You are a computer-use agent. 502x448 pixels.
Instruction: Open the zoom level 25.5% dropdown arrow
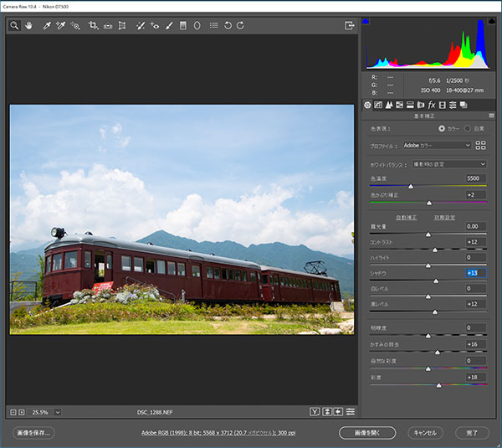pos(58,413)
